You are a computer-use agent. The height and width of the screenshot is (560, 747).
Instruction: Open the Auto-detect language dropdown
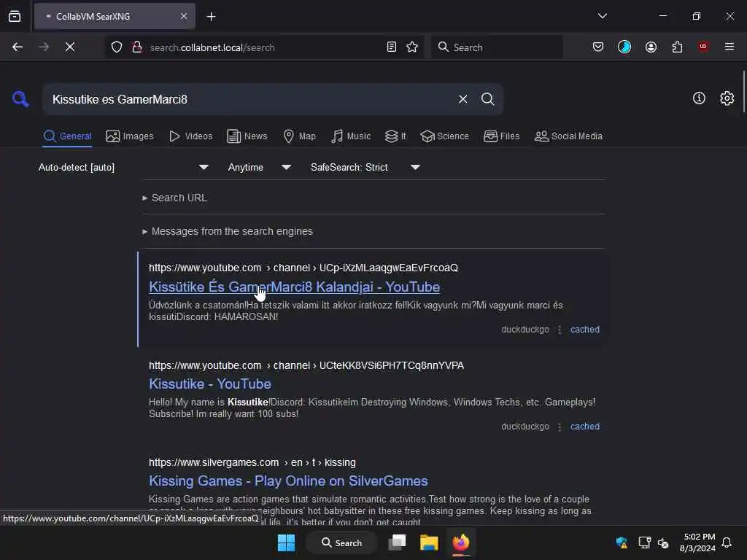tap(123, 167)
